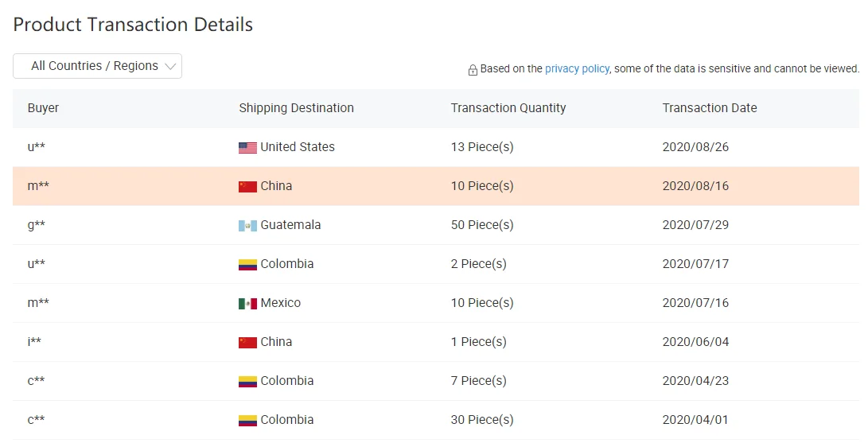
Task: Click the Transaction Quantity column header
Action: pos(508,108)
